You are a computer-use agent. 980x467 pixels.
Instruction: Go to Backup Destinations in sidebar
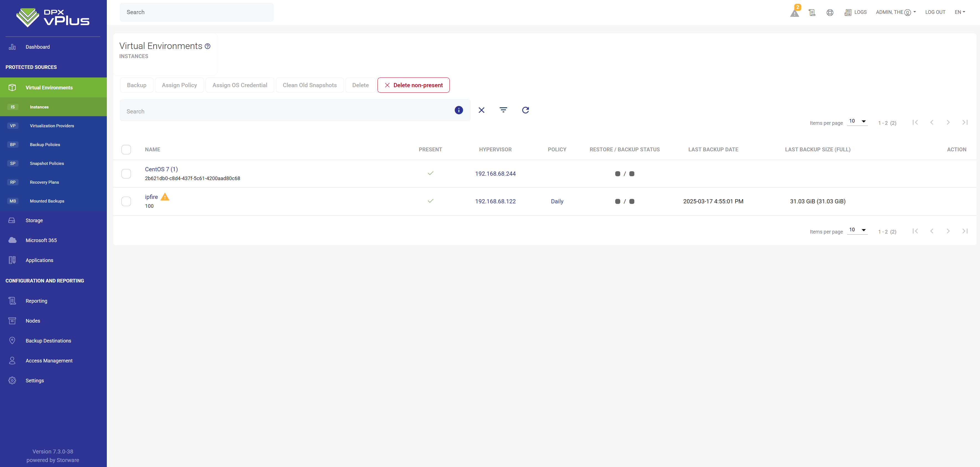pyautogui.click(x=48, y=341)
